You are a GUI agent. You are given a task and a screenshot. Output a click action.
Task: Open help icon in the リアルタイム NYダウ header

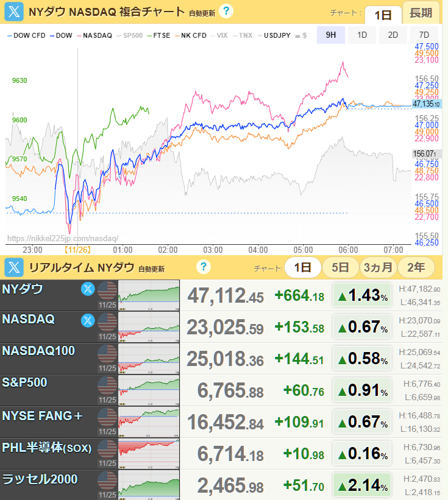pyautogui.click(x=204, y=267)
